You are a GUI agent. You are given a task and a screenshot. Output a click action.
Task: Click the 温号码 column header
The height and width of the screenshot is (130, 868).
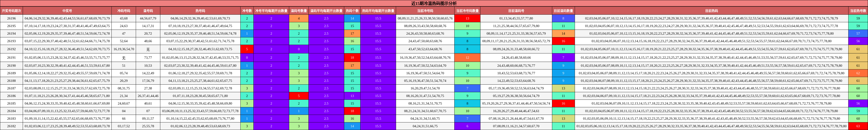[148, 11]
